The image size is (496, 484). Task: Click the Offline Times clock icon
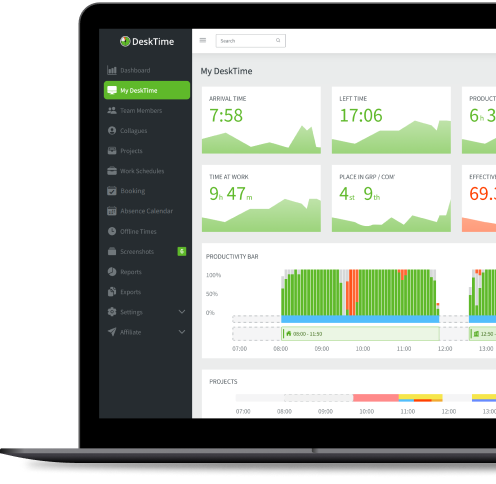[x=112, y=231]
